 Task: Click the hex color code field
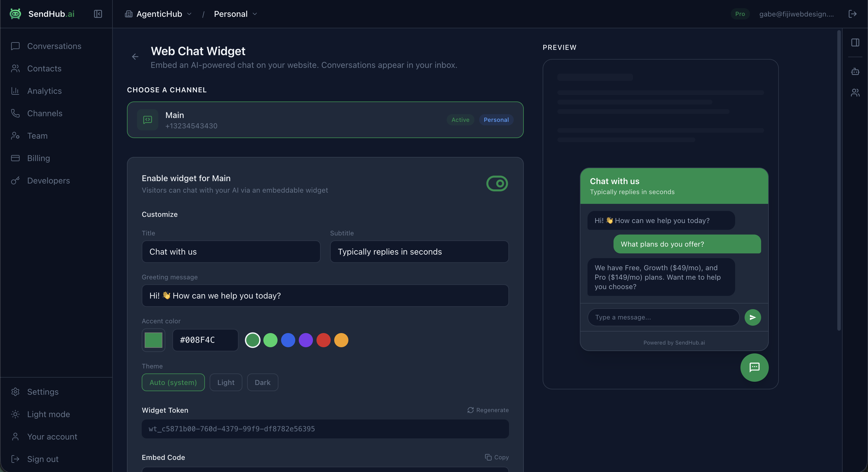205,340
